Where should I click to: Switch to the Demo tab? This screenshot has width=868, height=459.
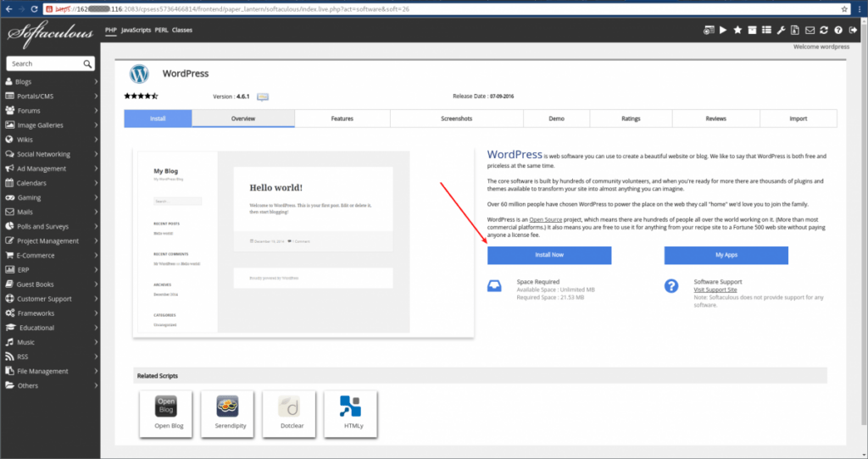pos(556,119)
